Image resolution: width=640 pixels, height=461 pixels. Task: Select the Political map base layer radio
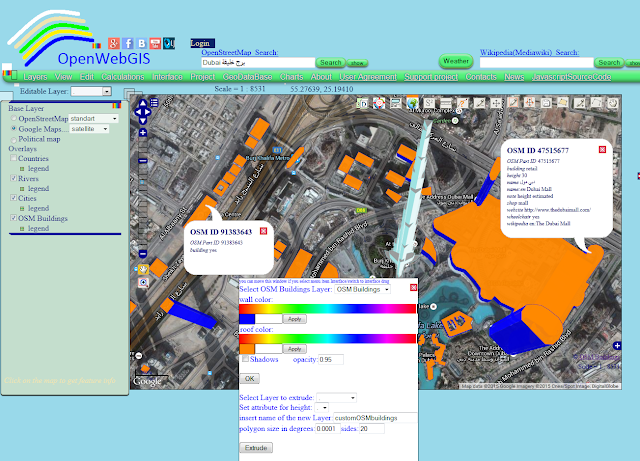[14, 140]
